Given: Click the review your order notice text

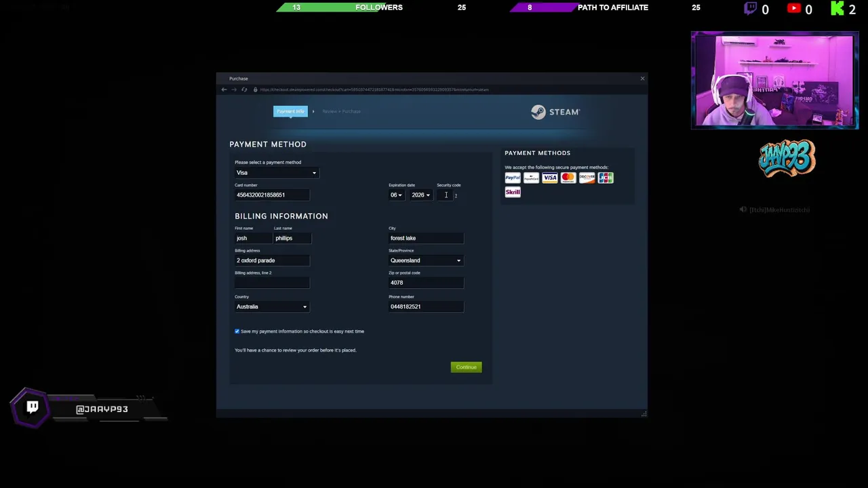Looking at the screenshot, I should [x=295, y=350].
